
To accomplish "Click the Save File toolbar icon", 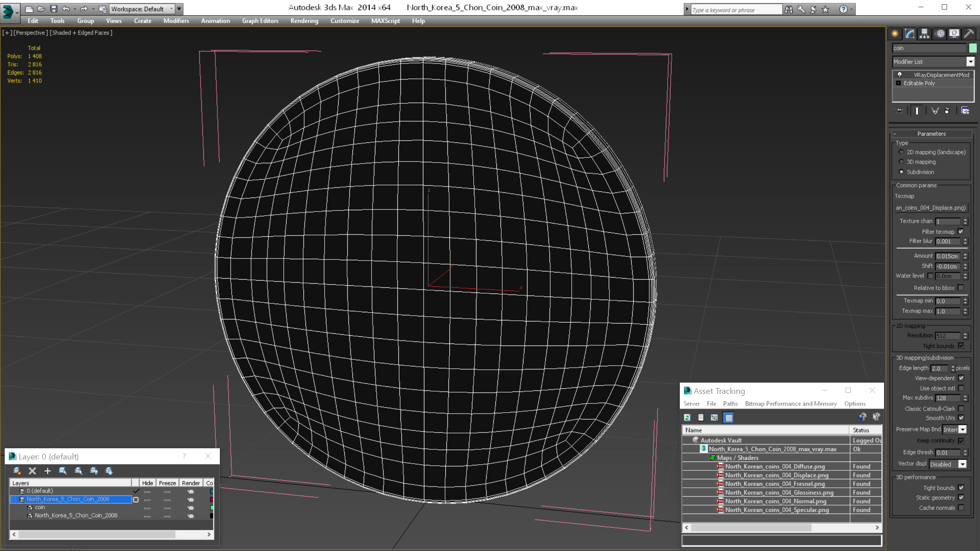I will [54, 9].
